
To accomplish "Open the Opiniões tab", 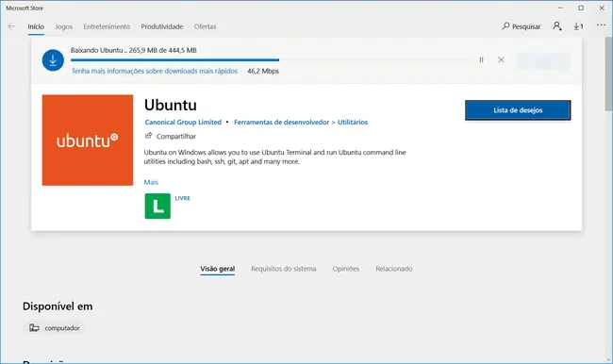I will pyautogui.click(x=345, y=269).
